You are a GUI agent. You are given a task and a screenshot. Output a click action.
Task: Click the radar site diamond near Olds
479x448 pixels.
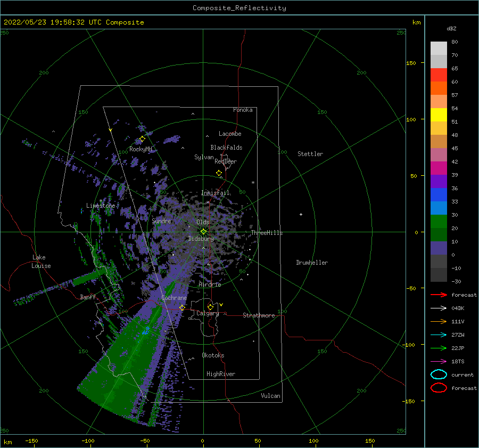point(203,232)
